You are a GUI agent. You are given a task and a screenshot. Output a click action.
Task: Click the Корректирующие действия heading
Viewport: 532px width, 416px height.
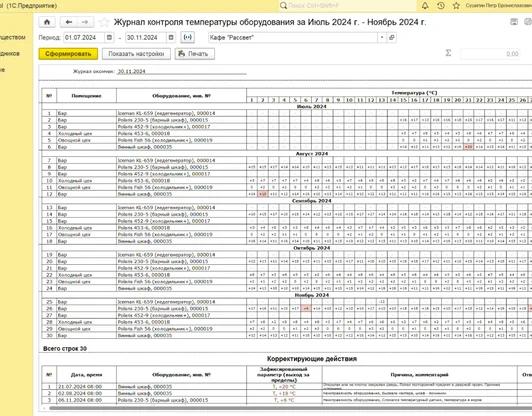point(311,359)
